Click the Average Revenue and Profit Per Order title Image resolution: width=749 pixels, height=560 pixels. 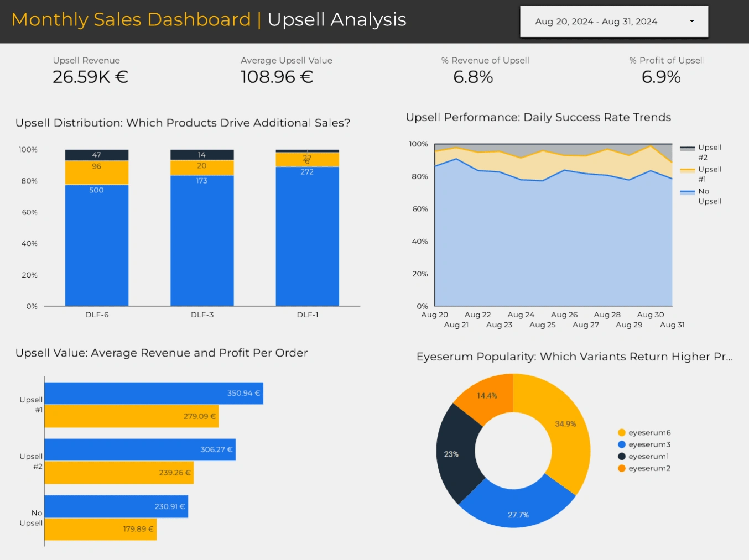[x=162, y=353]
